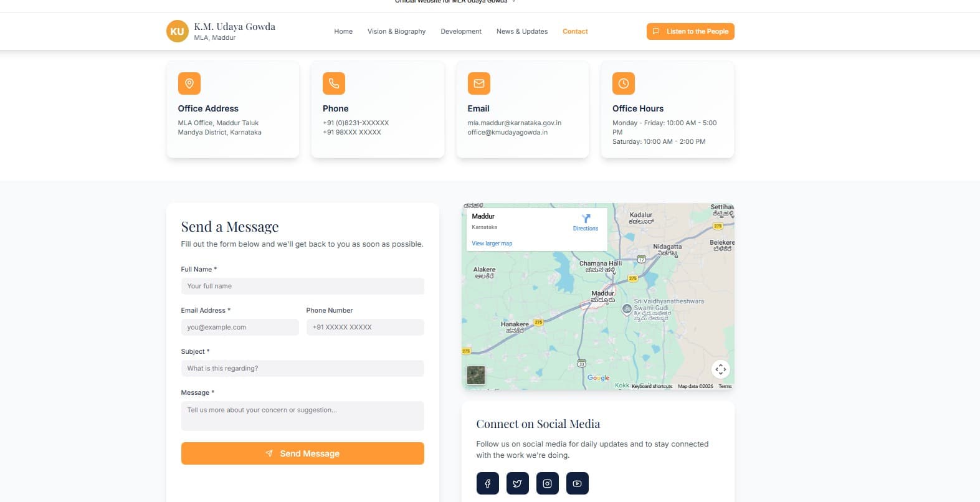This screenshot has width=980, height=502.
Task: Click the mla.maddur@karnataka.gov.in email text
Action: click(515, 123)
